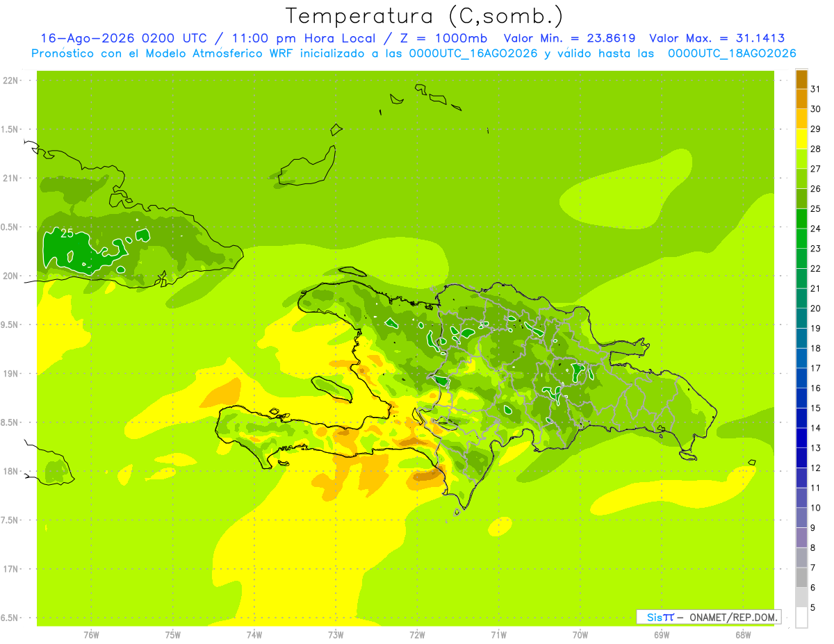Pick the white legend swatch below 5

801,618
